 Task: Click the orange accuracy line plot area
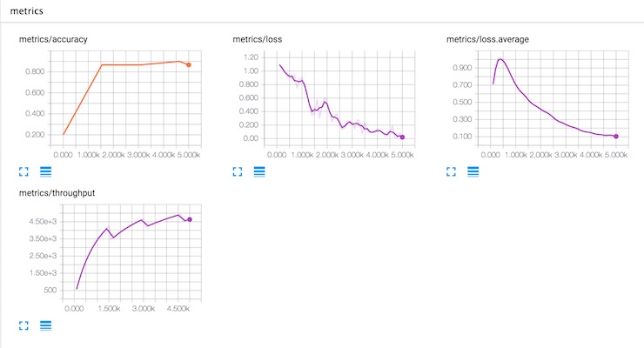(125, 98)
